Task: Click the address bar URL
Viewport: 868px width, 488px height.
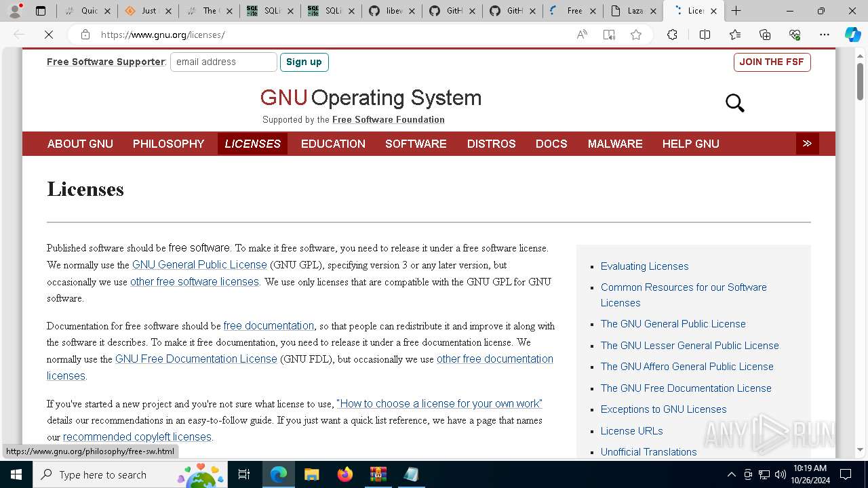Action: [x=163, y=35]
